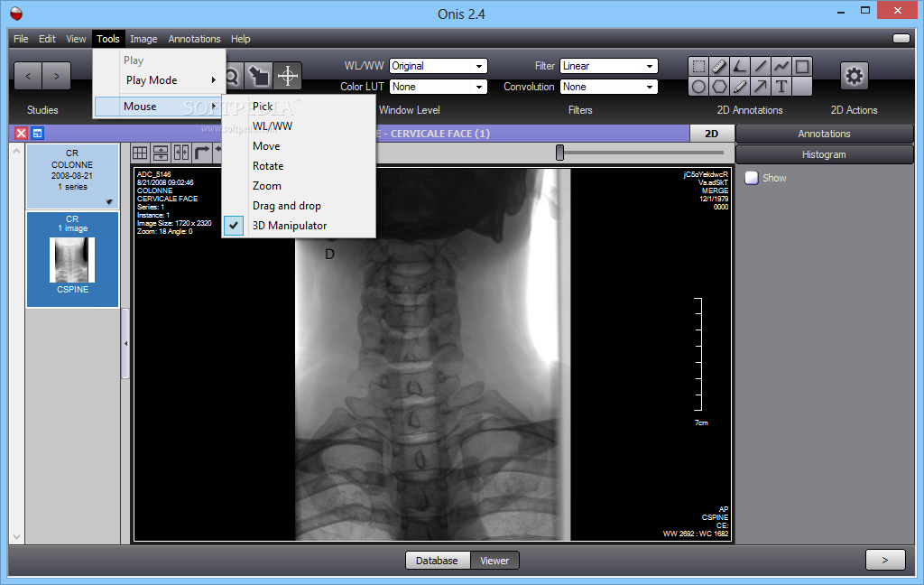
Task: Select the CR COLONNE study card
Action: coord(72,176)
